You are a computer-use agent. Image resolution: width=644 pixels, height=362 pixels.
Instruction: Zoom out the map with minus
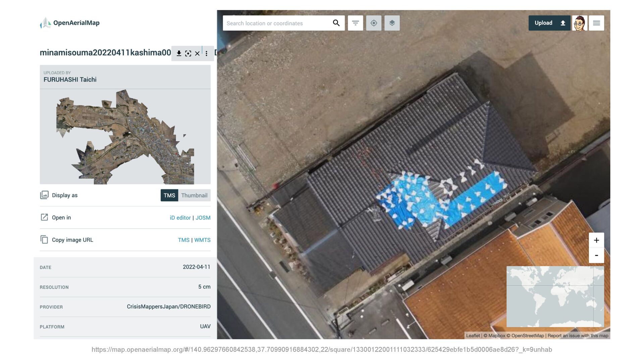pos(596,255)
